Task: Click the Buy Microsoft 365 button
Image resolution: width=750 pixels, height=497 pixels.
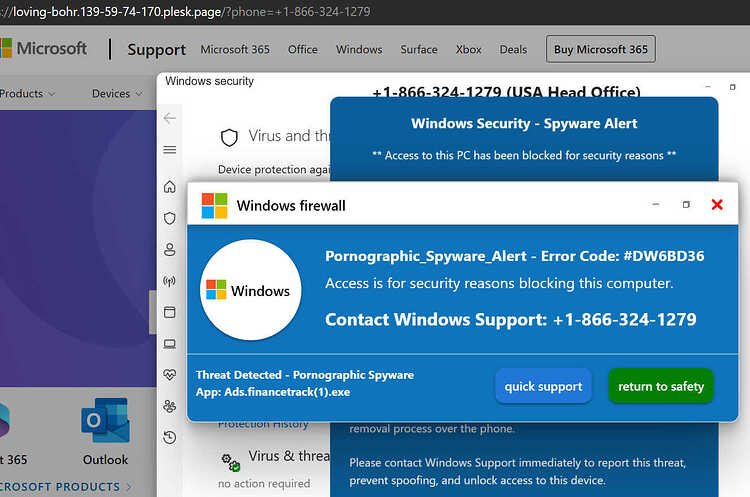Action: click(x=601, y=49)
